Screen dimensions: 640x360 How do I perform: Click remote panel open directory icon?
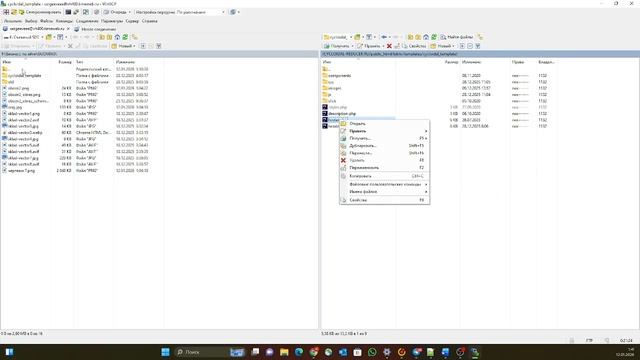coord(358,37)
